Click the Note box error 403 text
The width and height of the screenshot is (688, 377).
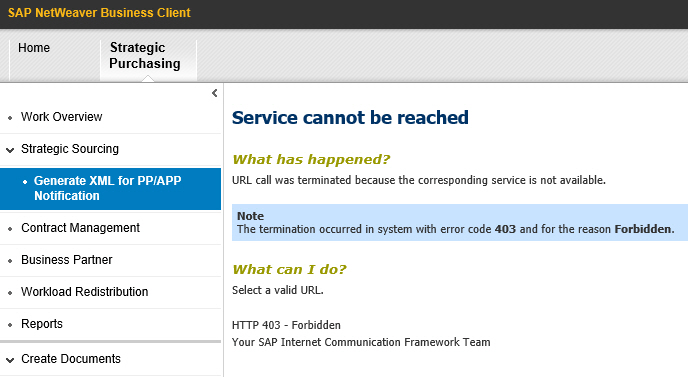(455, 229)
